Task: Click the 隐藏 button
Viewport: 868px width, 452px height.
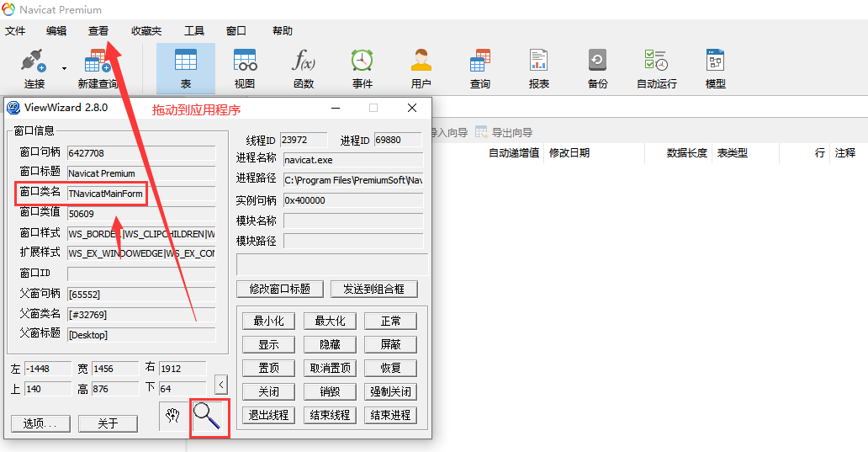Action: (330, 344)
